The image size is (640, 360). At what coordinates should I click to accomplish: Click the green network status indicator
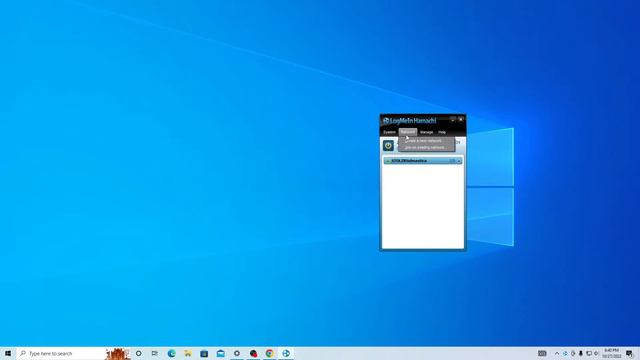pos(387,161)
